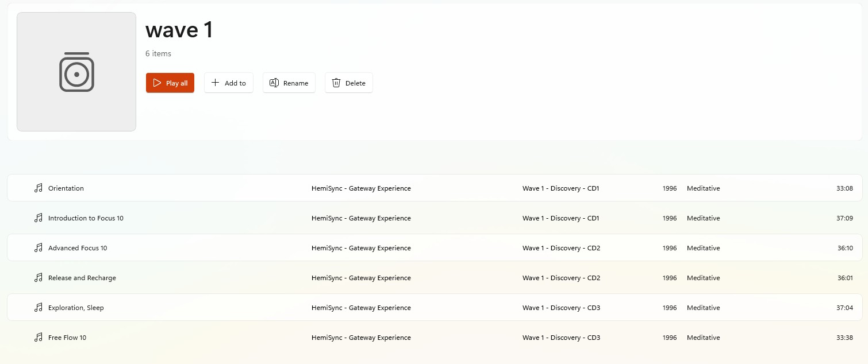868x364 pixels.
Task: Click the 36:10 duration value
Action: [x=844, y=248]
